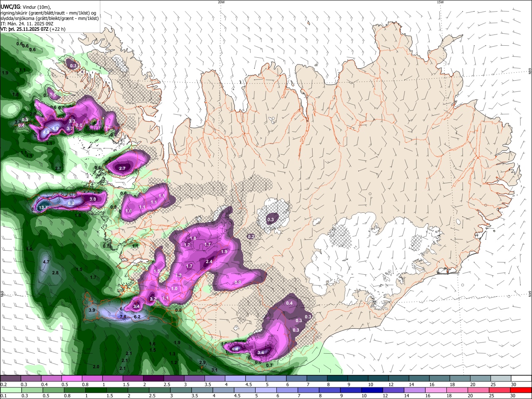Click the 2.4 snowfall maximum label
This screenshot has height=399, width=532.
(x=209, y=261)
